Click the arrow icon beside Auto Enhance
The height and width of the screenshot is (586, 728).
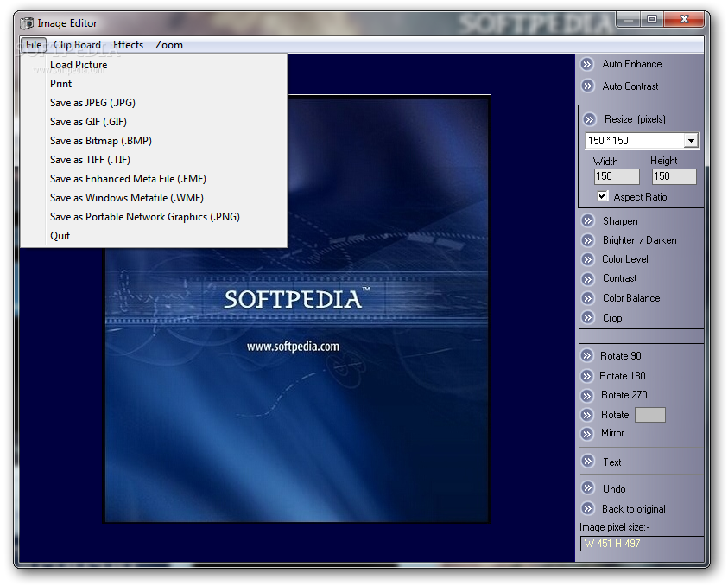(x=587, y=64)
